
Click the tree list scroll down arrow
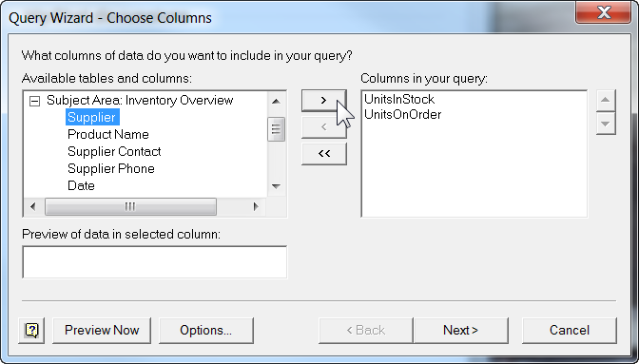point(276,186)
